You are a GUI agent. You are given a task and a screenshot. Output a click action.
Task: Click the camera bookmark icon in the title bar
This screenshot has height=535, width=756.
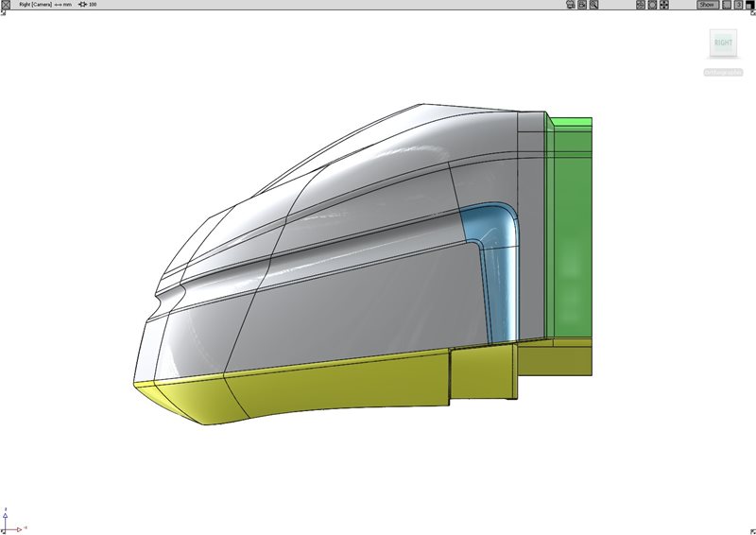tap(570, 5)
